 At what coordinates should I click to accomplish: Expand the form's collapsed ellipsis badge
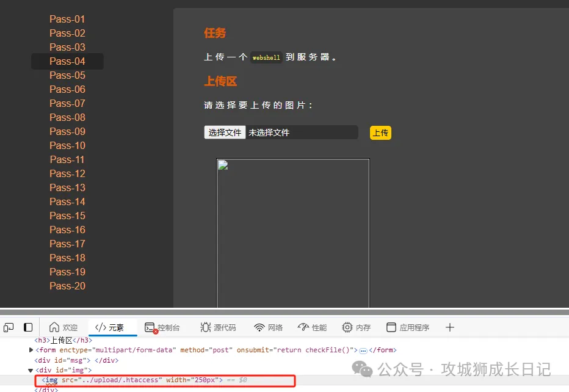click(x=363, y=350)
